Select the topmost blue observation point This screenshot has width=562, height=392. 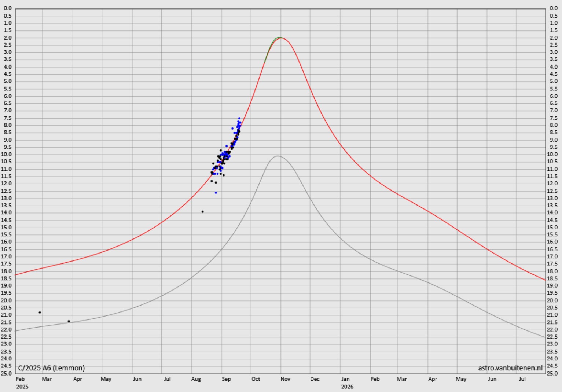(239, 118)
